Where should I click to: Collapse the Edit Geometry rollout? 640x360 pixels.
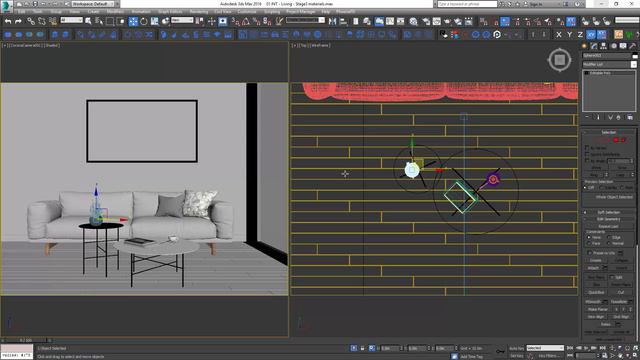609,219
